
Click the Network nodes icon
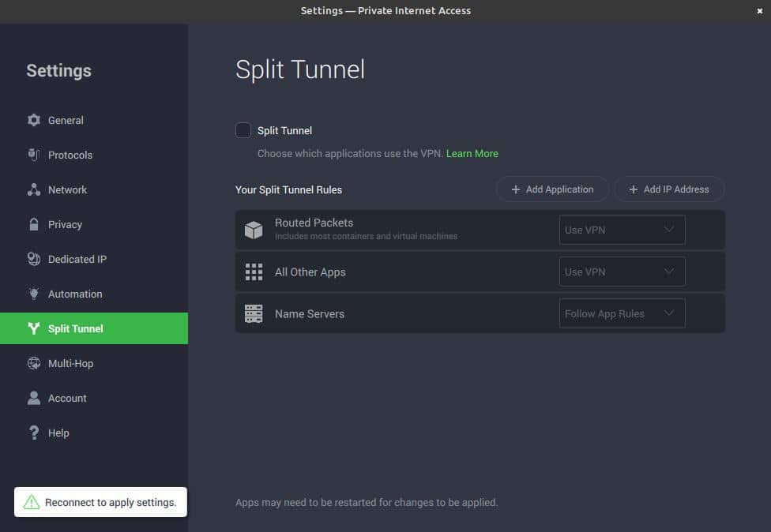34,189
